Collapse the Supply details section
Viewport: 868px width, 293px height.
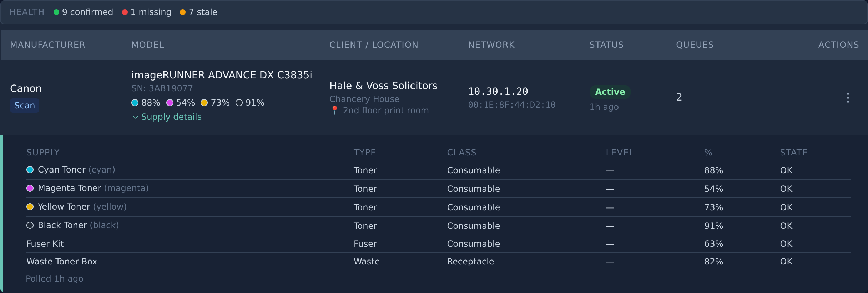point(167,117)
